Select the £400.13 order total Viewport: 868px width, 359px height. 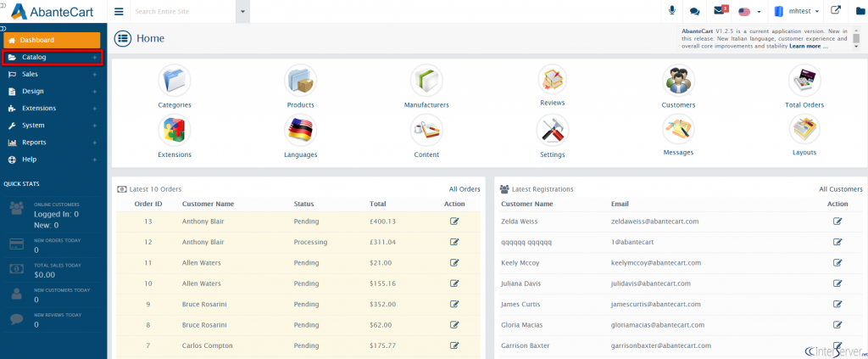pyautogui.click(x=382, y=222)
